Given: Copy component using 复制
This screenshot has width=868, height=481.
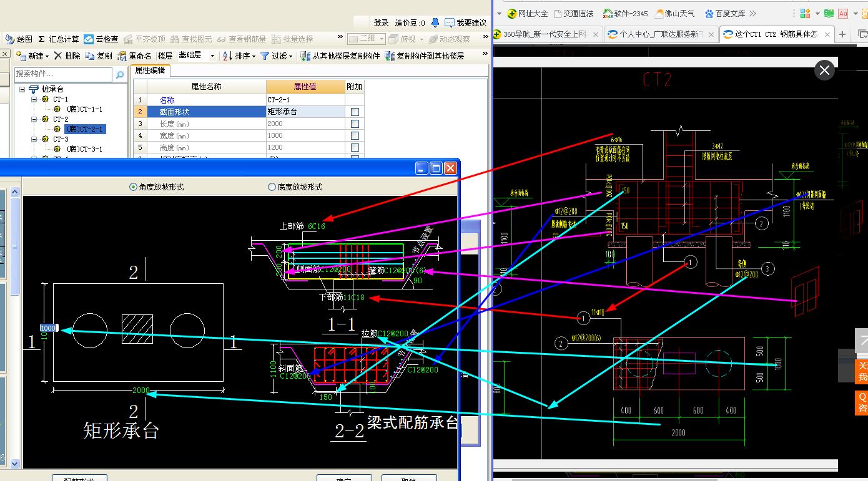Looking at the screenshot, I should click(x=99, y=56).
